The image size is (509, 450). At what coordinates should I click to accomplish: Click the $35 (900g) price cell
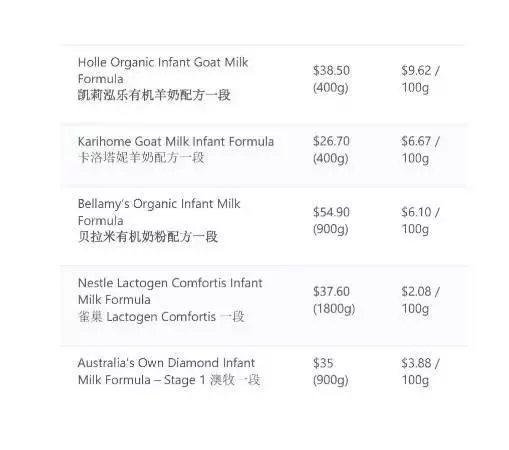(330, 371)
